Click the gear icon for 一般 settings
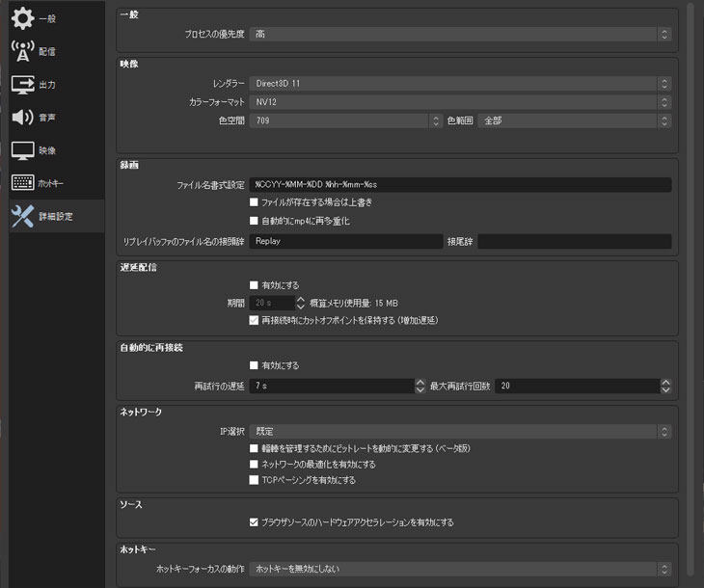Viewport: 704px width, 588px height. [22, 17]
